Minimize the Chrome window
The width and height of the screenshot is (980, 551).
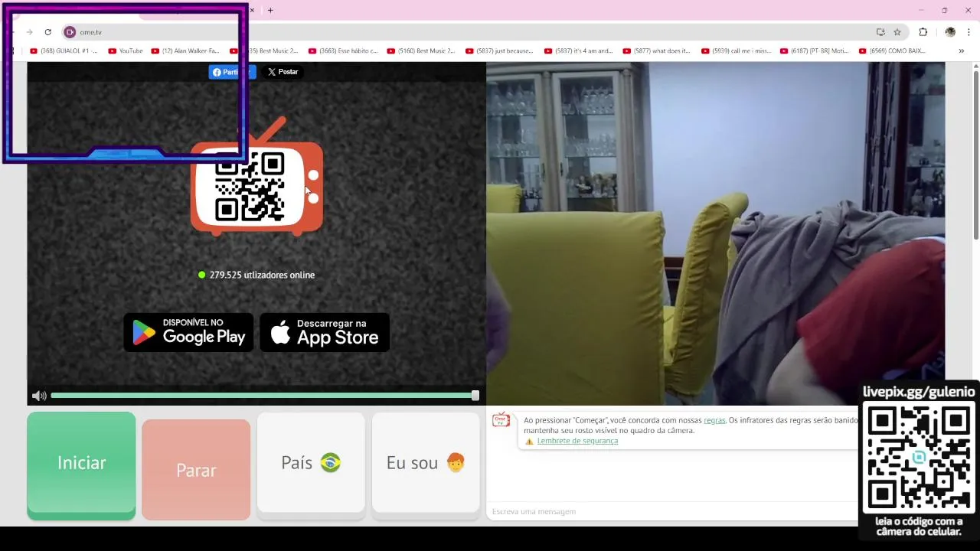[x=920, y=10]
